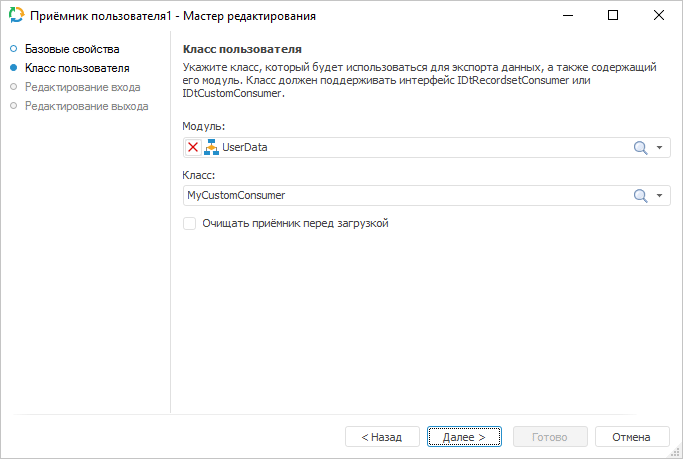This screenshot has height=459, width=683.
Task: Open the Базовые свойства wizard step
Action: click(x=71, y=49)
